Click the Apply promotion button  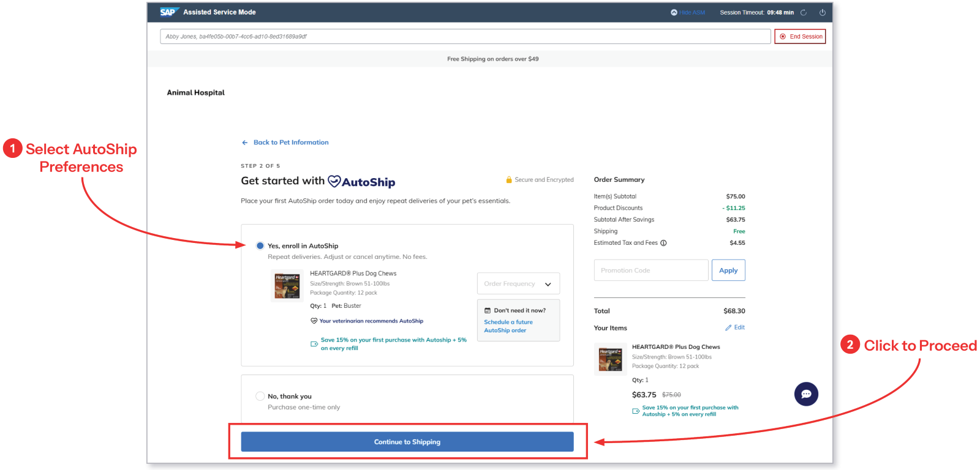coord(728,270)
